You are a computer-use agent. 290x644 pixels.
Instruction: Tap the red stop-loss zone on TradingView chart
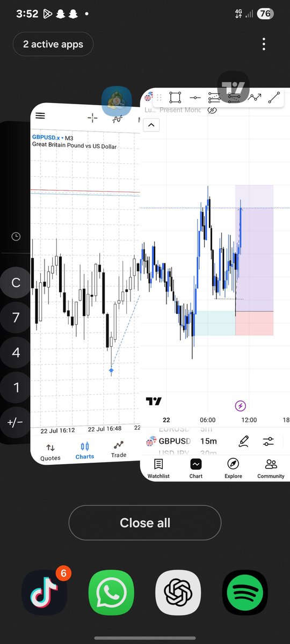point(254,323)
